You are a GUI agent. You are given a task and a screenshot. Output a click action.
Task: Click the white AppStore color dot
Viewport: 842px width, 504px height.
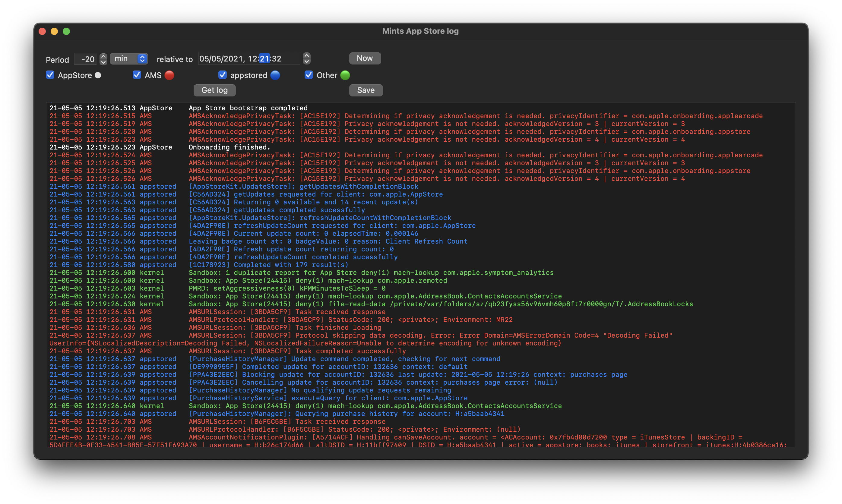98,75
